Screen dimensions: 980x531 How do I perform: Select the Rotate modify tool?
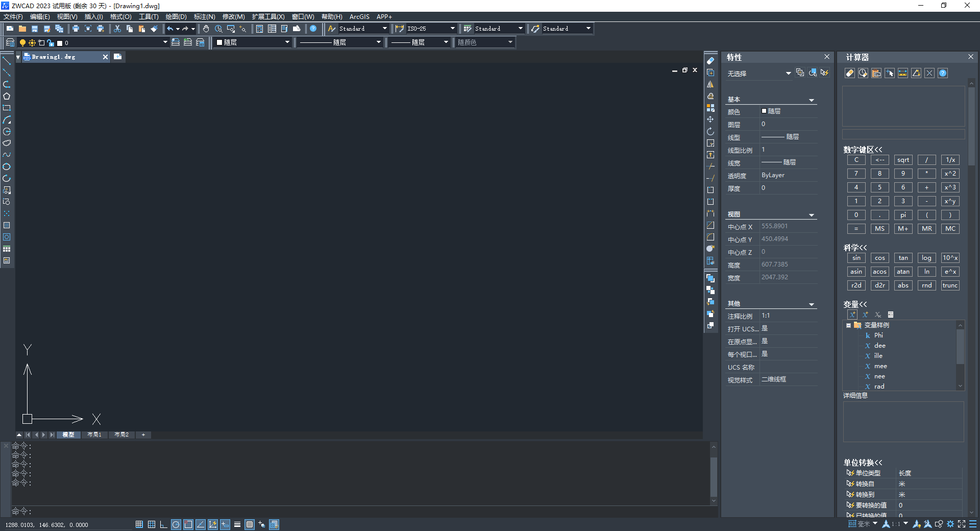pos(710,131)
